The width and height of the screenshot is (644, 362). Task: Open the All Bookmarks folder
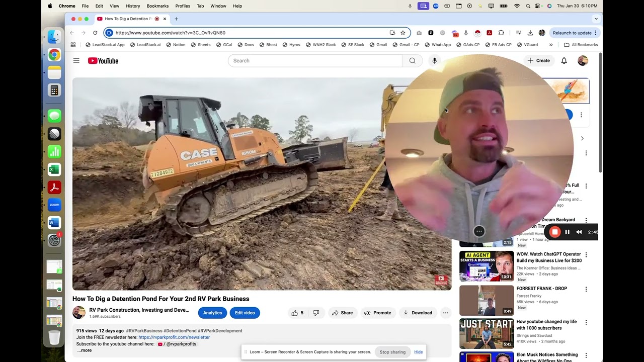(x=581, y=45)
